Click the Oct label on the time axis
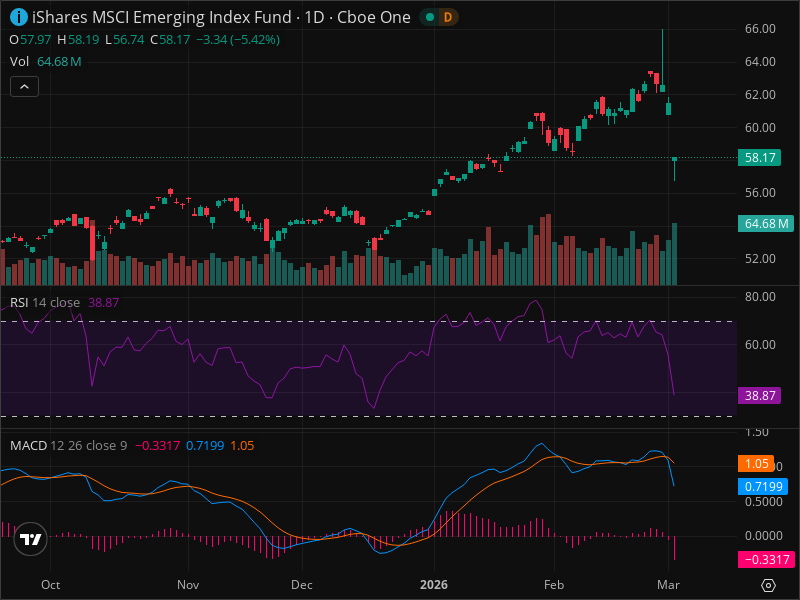Screen dimensions: 800x600 pyautogui.click(x=51, y=585)
